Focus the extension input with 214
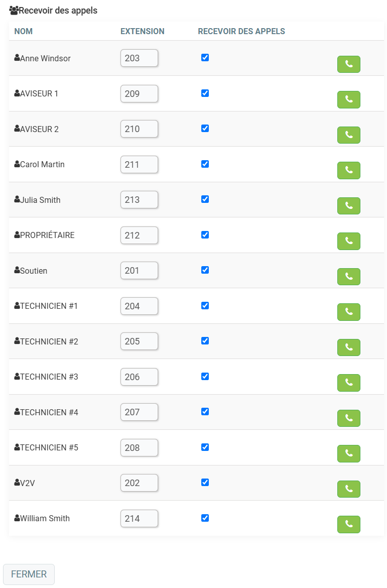 click(139, 519)
